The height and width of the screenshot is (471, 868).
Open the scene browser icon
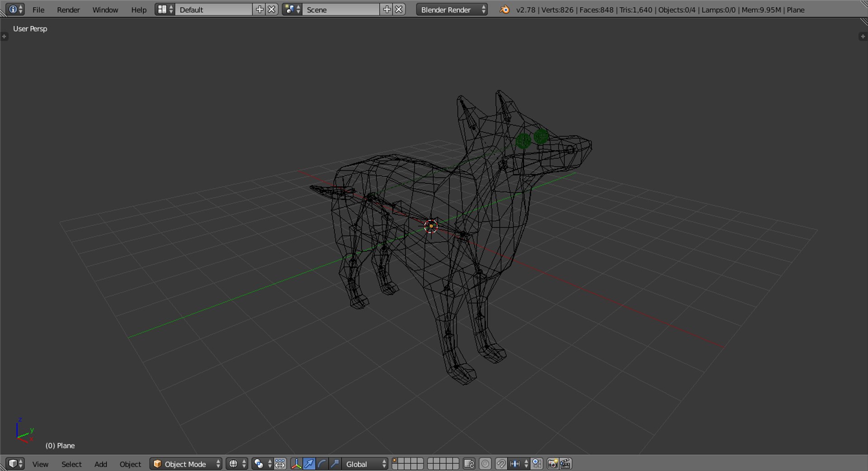tap(292, 10)
